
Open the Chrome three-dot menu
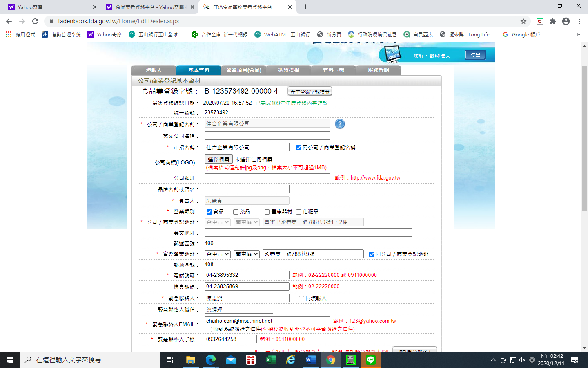pos(579,21)
